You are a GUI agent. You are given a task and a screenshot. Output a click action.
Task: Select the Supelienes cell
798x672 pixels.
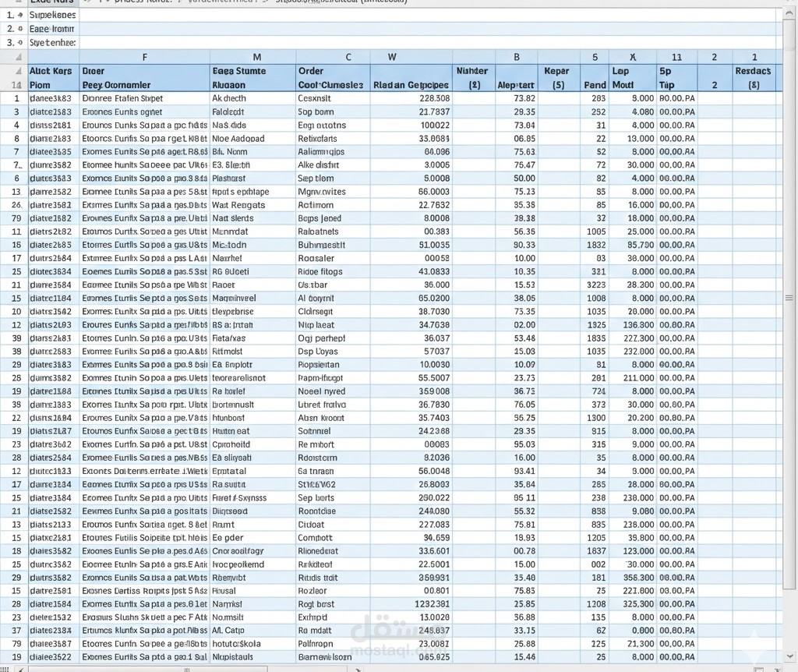coord(53,16)
